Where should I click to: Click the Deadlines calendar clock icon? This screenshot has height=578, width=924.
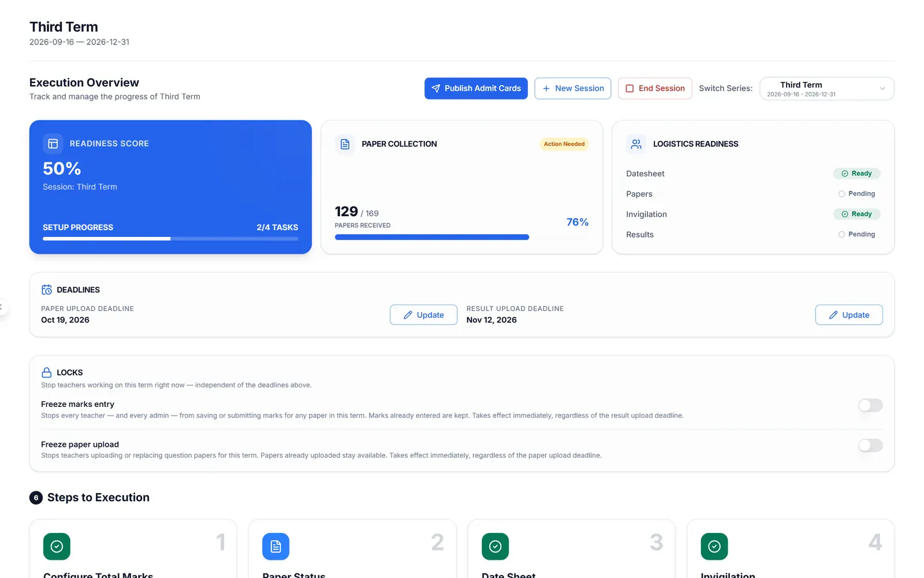tap(47, 290)
